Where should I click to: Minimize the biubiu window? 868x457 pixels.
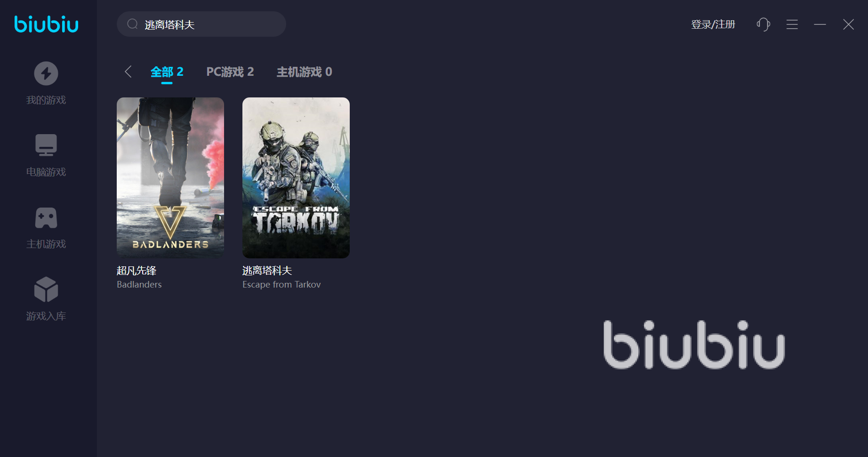pyautogui.click(x=820, y=24)
